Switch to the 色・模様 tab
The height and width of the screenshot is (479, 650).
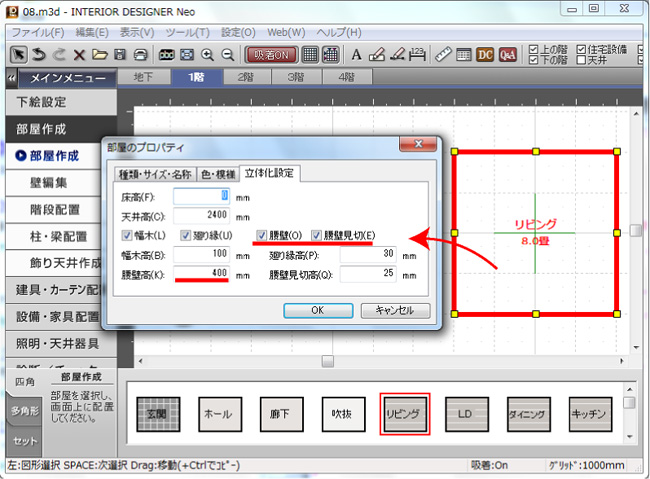click(217, 172)
